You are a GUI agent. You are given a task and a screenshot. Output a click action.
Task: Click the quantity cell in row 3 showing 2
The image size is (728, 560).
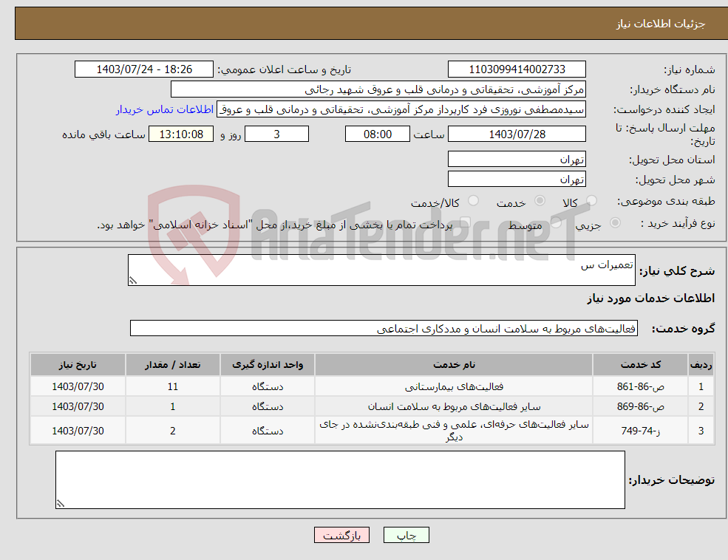172,431
